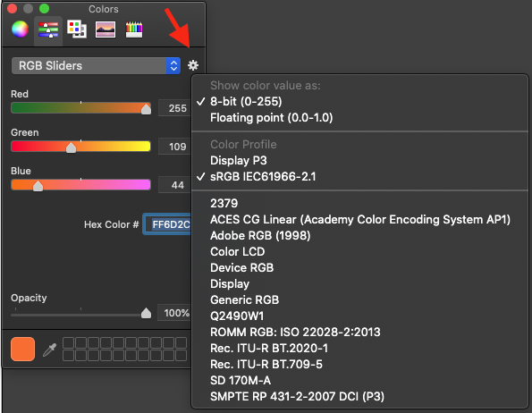Choose Floating point (0.0-1.0) value format
The height and width of the screenshot is (413, 532).
359,118
